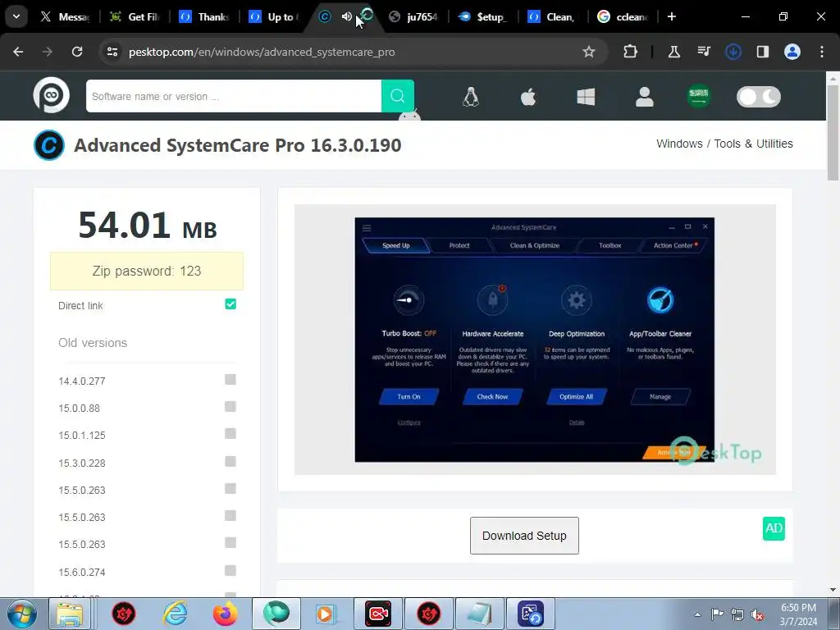Click the Zip password 123 note
This screenshot has width=840, height=630.
146,271
